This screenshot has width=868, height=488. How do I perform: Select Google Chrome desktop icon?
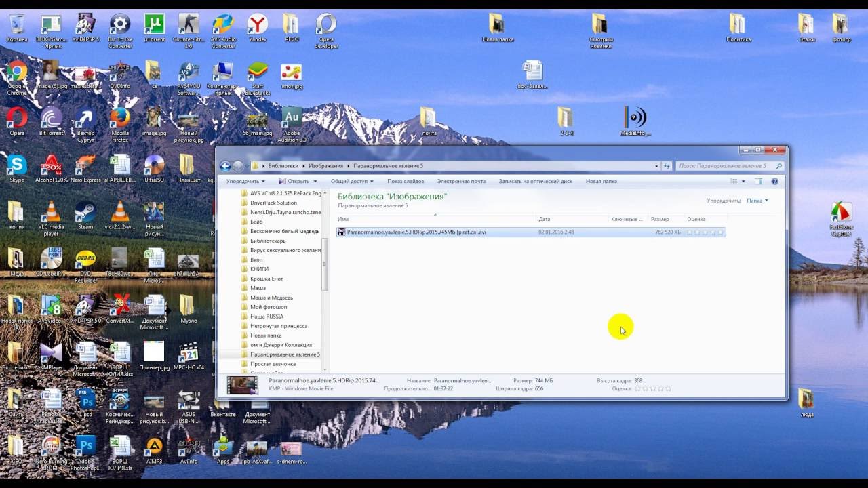pyautogui.click(x=17, y=73)
